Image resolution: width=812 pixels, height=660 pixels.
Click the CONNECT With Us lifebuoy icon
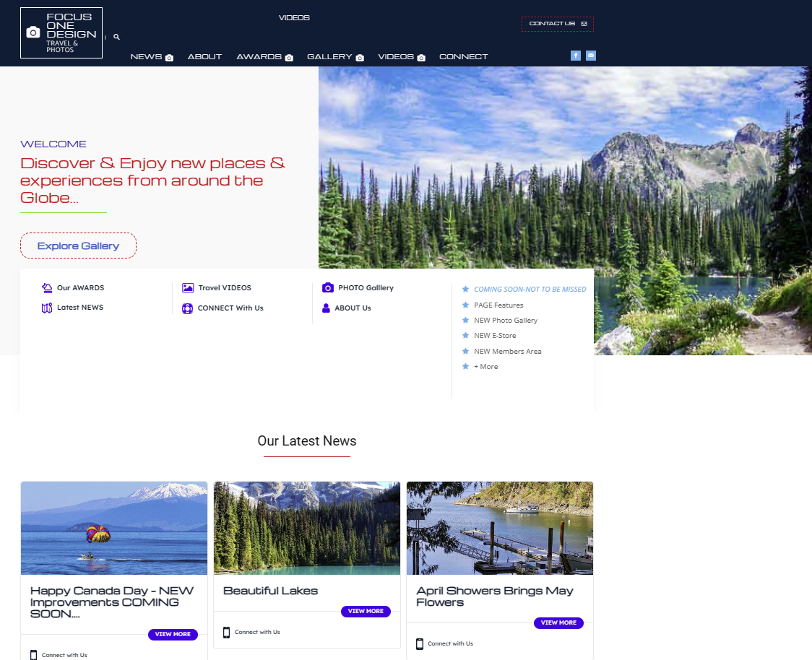coord(188,308)
